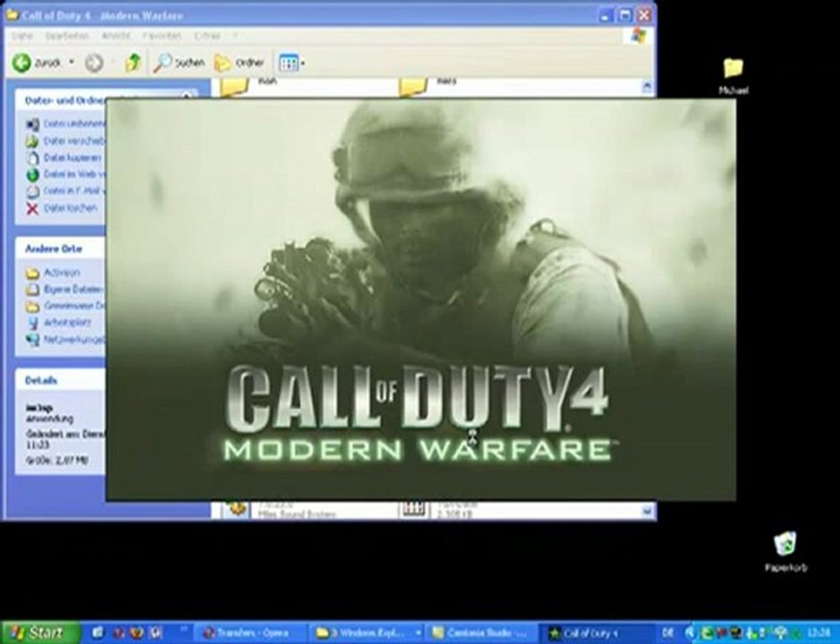Open the Views (Ansichten) dropdown
Viewport: 840px width, 644px height.
coord(292,64)
